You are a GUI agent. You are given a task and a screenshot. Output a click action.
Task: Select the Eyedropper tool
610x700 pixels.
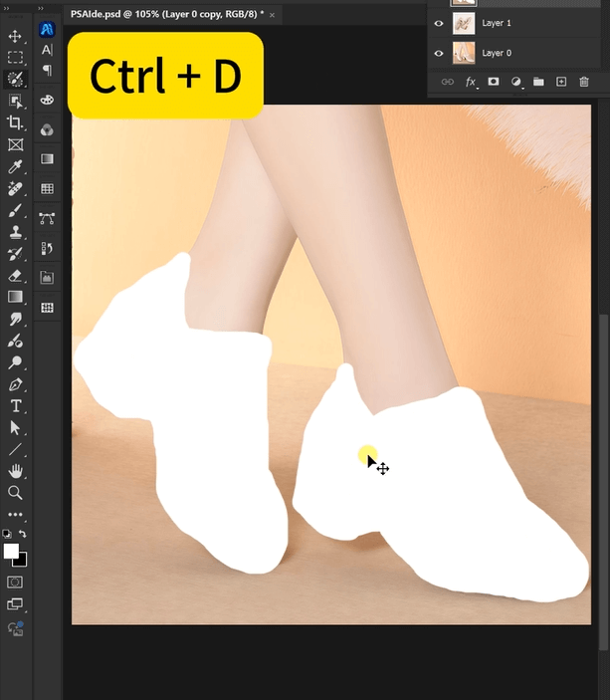coord(15,166)
